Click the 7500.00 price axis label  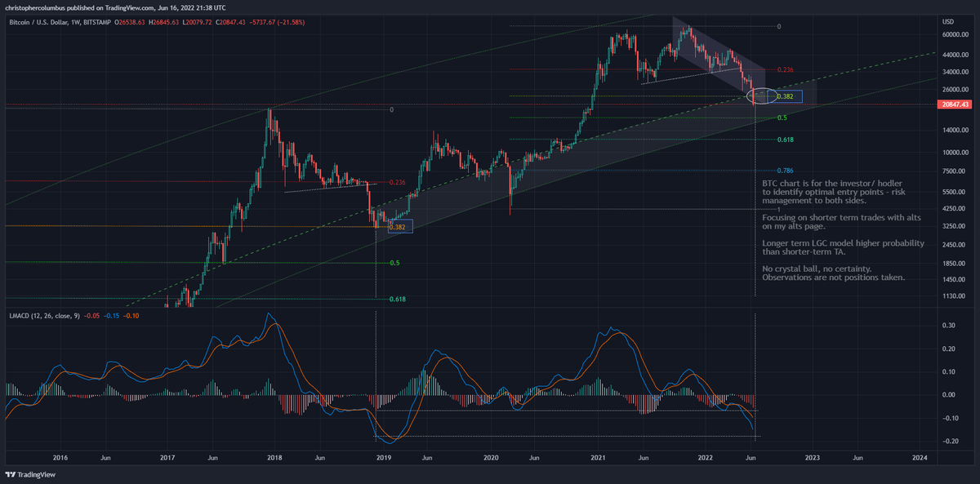[952, 171]
